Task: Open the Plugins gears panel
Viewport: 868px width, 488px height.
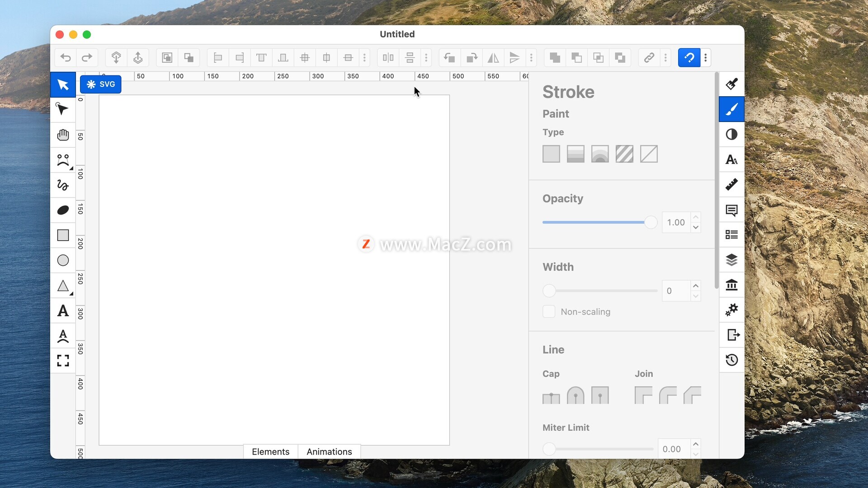Action: point(731,310)
